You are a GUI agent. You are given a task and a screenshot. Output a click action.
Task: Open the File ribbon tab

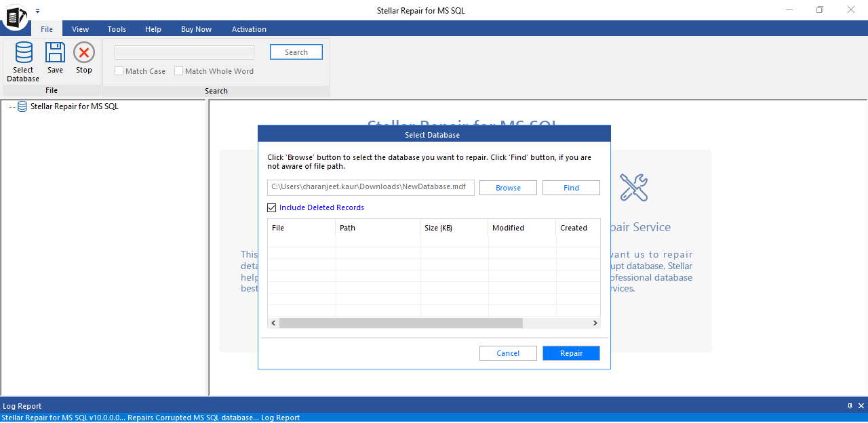pos(47,29)
